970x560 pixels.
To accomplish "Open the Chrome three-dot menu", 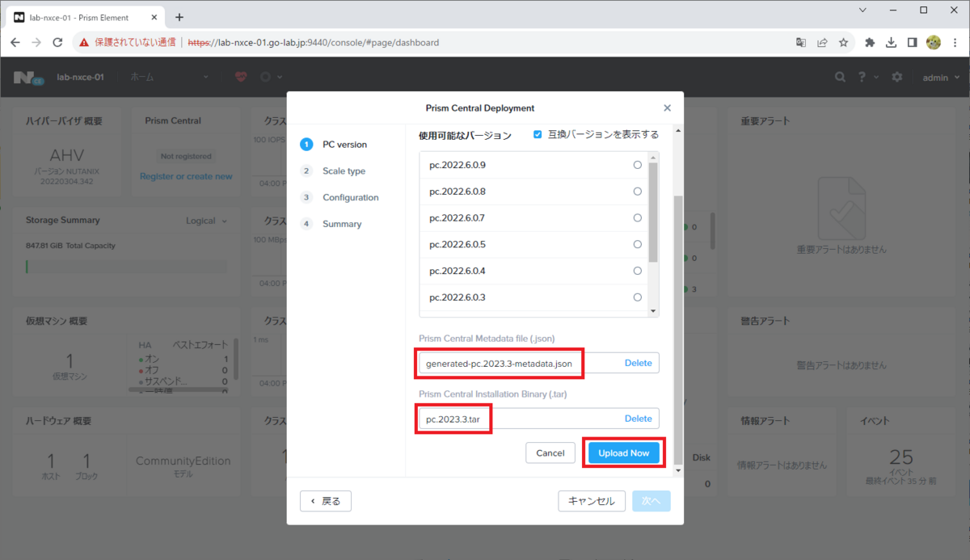I will [955, 42].
